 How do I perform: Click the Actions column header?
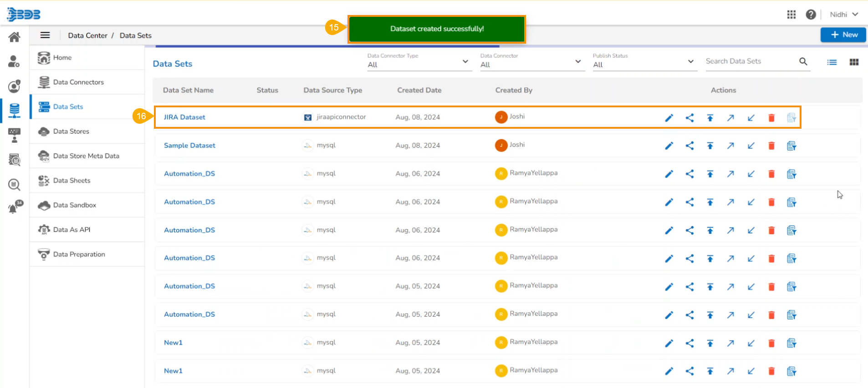tap(724, 90)
